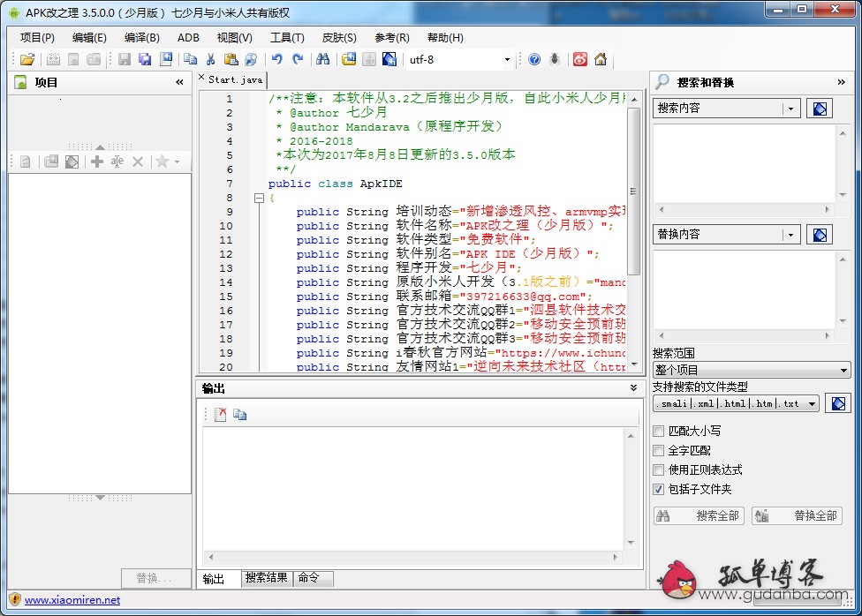Click the code editor vertical scrollbar
Image resolution: width=862 pixels, height=616 pixels.
(633, 190)
